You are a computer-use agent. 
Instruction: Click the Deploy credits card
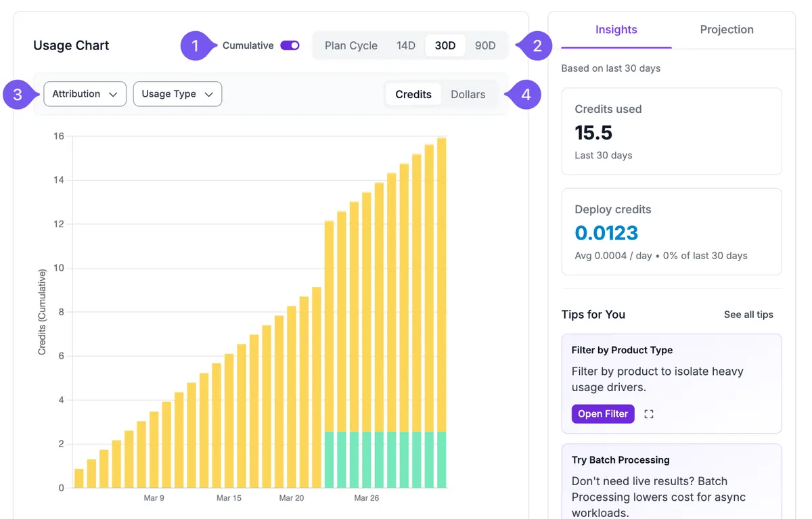671,231
